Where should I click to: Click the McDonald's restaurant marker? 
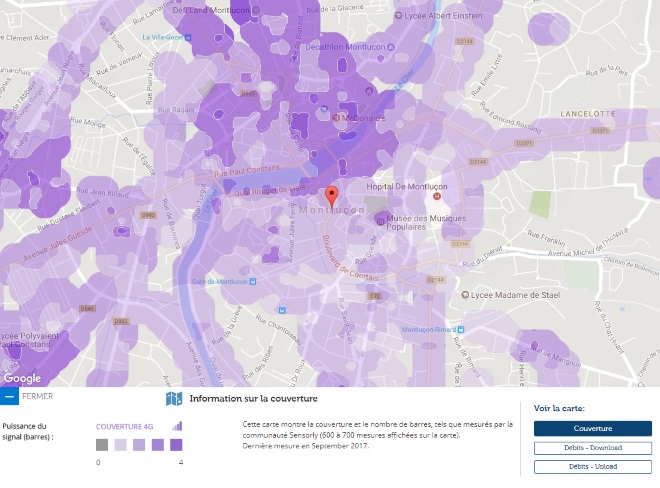pyautogui.click(x=336, y=118)
